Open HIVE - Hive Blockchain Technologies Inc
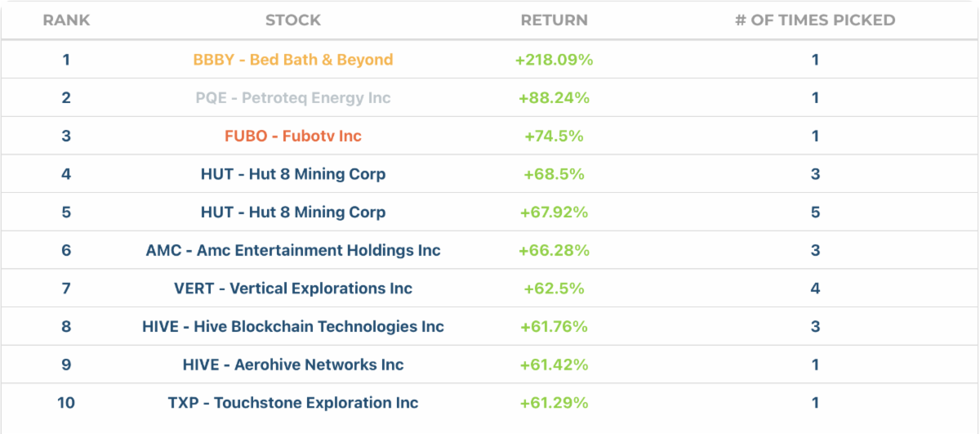This screenshot has height=434, width=980. (293, 327)
